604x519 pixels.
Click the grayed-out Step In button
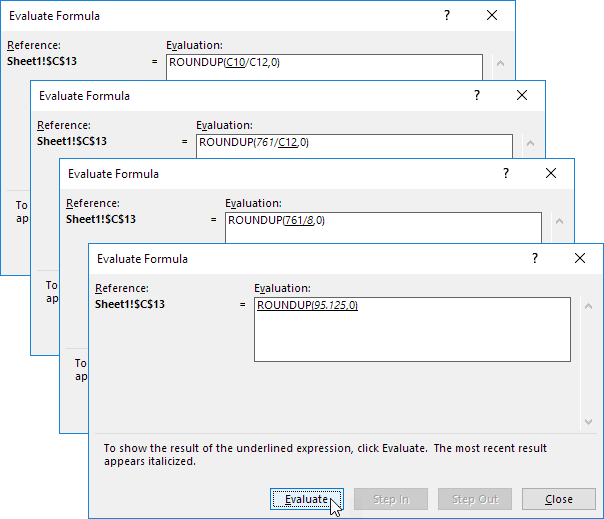tap(391, 499)
